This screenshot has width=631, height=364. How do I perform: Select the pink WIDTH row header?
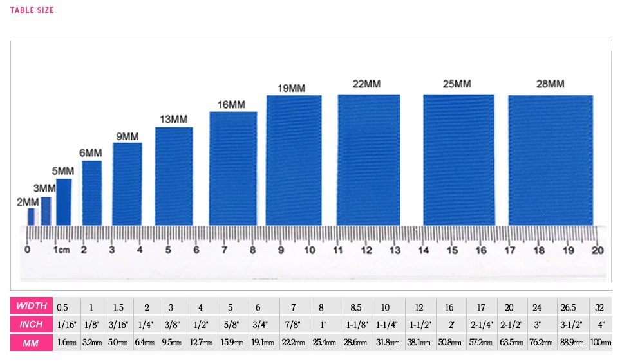click(32, 305)
